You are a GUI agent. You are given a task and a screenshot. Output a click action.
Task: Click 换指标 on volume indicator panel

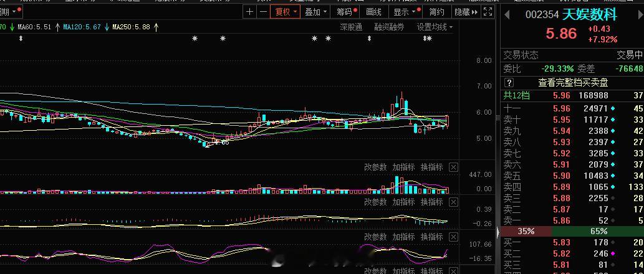431,168
